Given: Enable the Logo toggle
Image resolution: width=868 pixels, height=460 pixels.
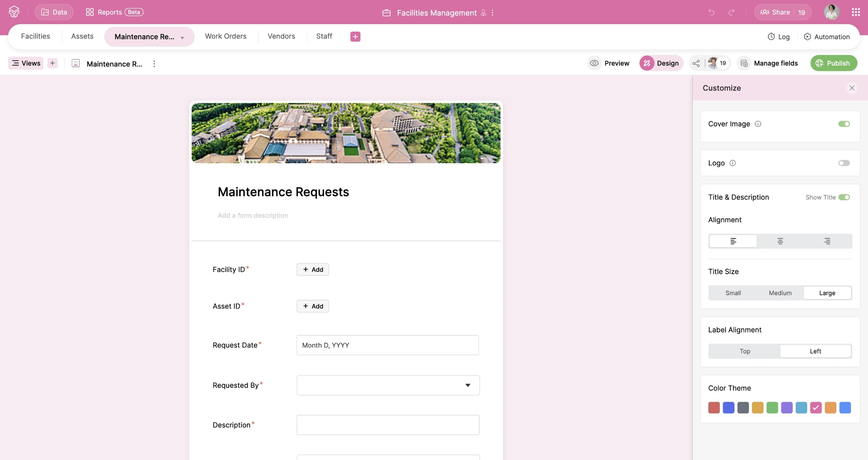Looking at the screenshot, I should pyautogui.click(x=844, y=163).
